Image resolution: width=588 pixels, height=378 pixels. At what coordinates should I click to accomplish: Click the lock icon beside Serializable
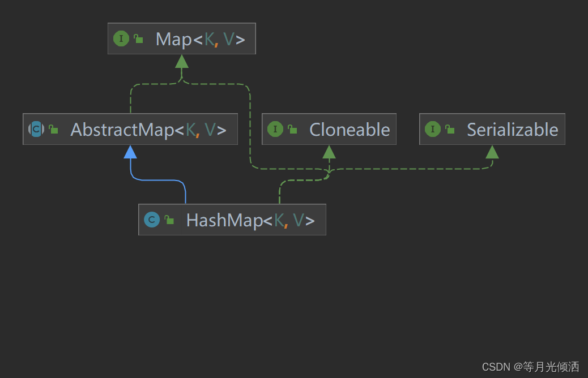pos(450,129)
